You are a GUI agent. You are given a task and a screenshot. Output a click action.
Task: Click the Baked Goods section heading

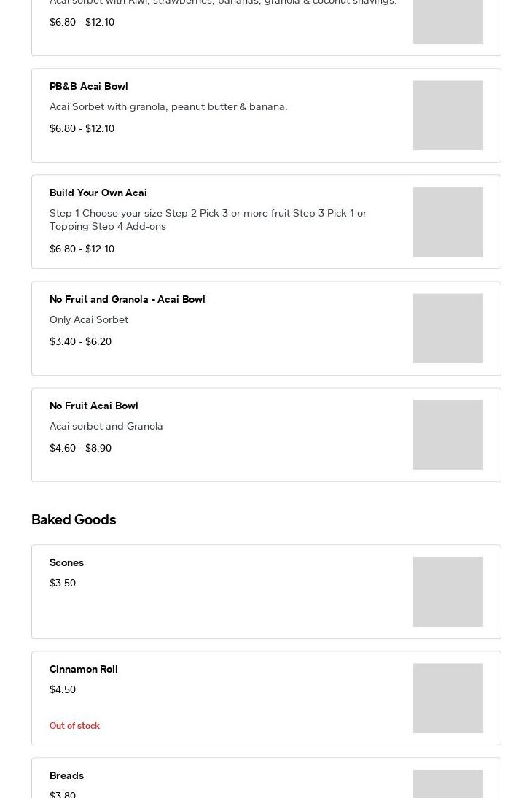click(x=74, y=519)
